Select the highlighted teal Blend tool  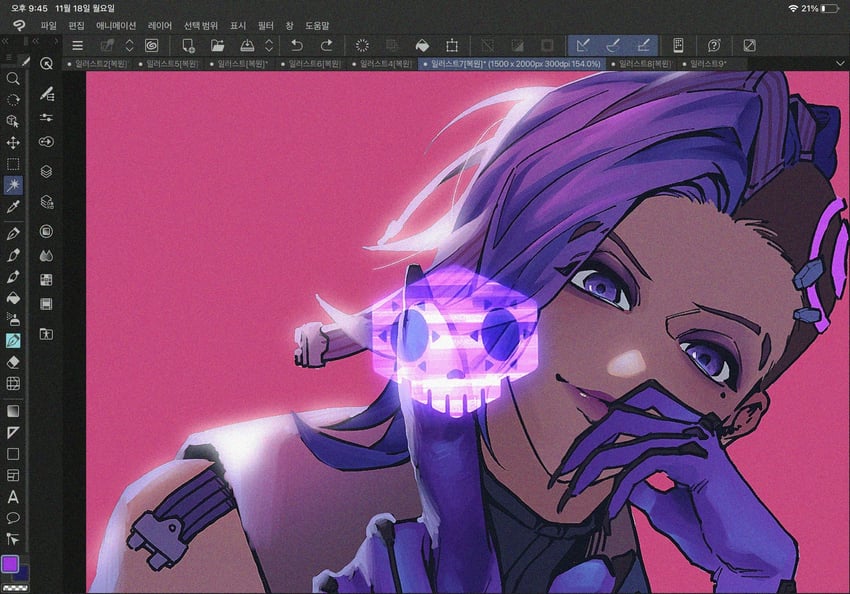13,340
